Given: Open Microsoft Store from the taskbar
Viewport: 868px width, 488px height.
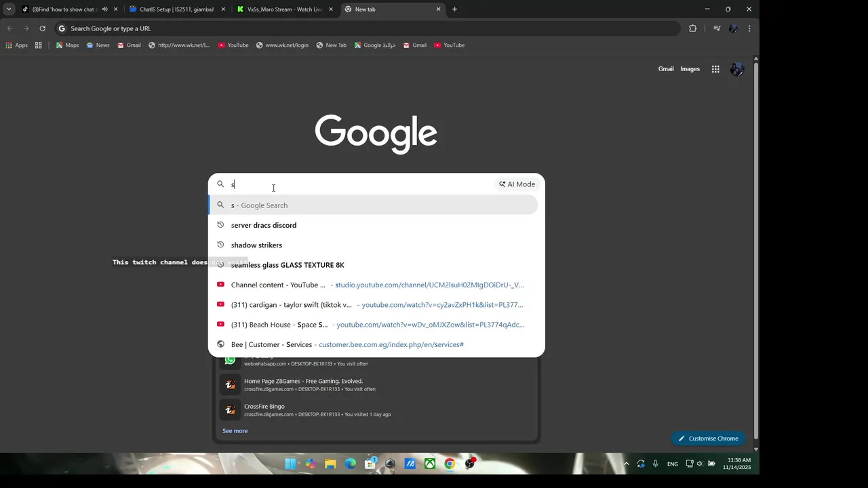Looking at the screenshot, I should click(x=370, y=464).
